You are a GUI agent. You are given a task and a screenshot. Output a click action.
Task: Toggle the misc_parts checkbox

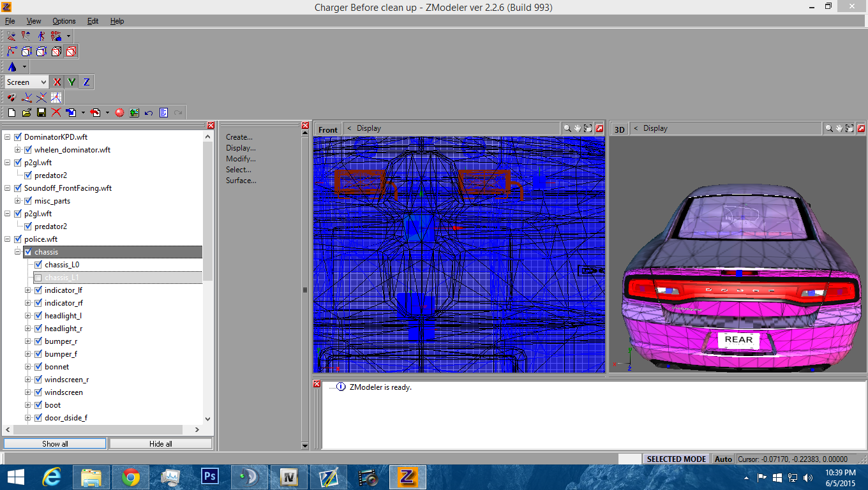[x=28, y=201]
